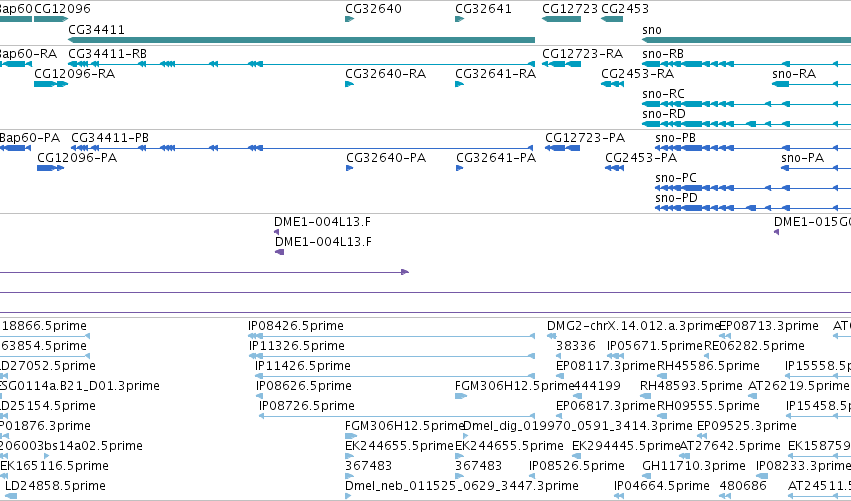The image size is (851, 501).
Task: Select the IP11426.5prime EST label
Action: (x=303, y=366)
